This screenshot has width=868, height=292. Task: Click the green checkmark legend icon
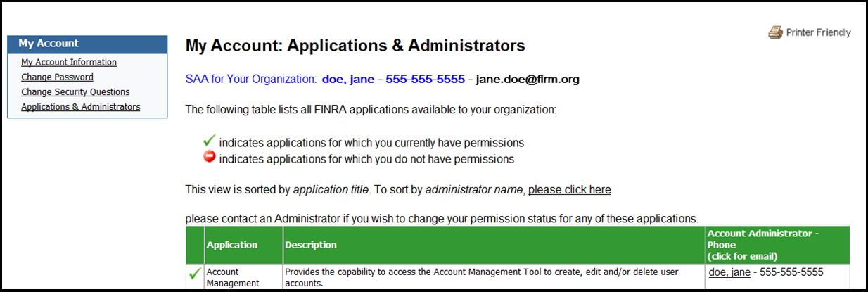click(x=209, y=142)
